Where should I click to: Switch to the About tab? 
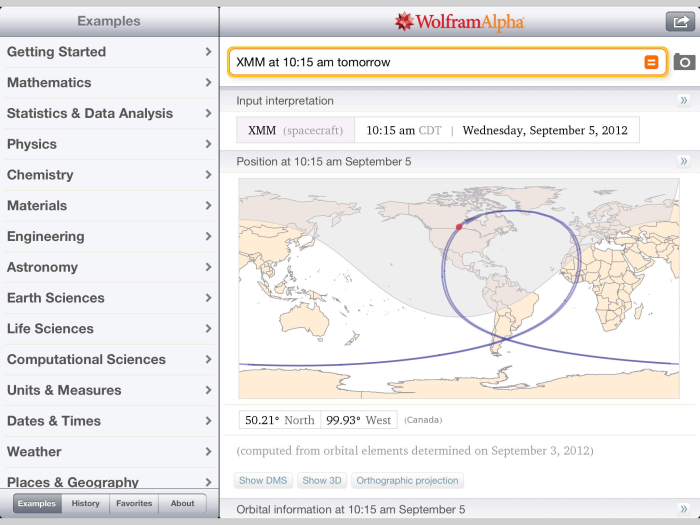coord(183,503)
